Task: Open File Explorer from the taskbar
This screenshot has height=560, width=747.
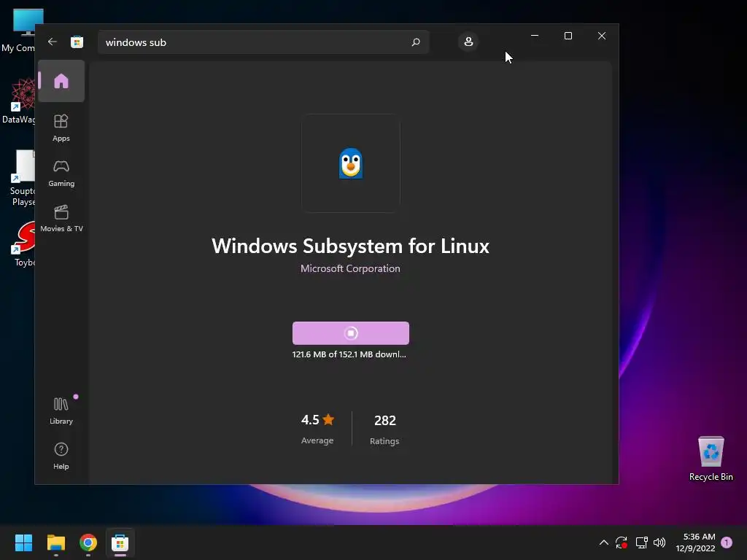Action: coord(55,542)
